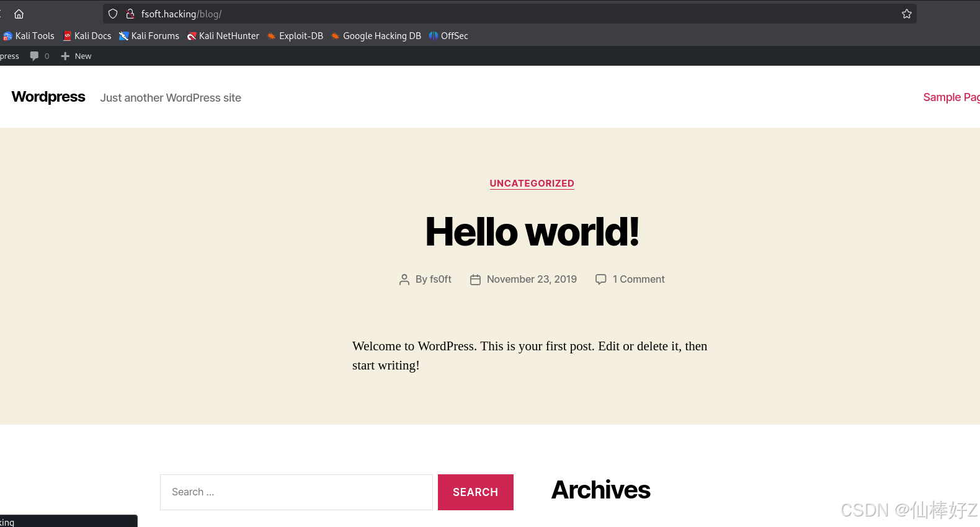Click the padlock site security icon
The image size is (980, 527).
point(130,14)
